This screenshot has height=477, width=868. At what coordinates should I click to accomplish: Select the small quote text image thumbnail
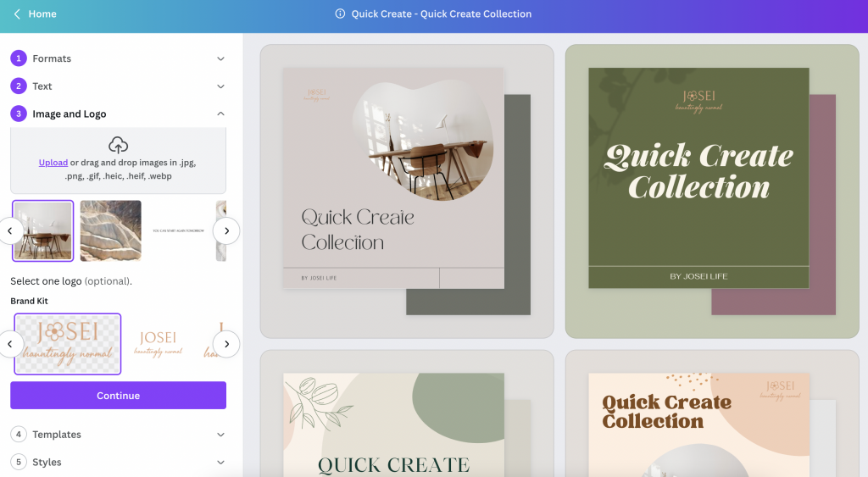178,230
